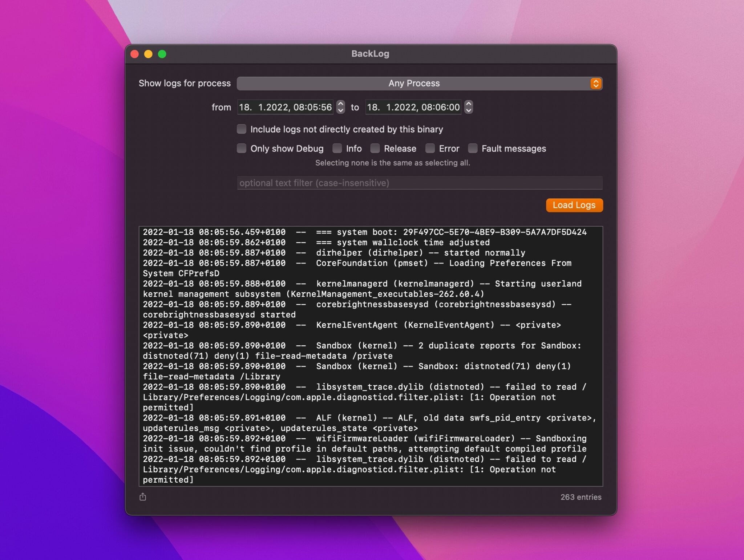Viewport: 744px width, 560px height.
Task: Click the 'to' time stepper down arrow
Action: (x=468, y=110)
